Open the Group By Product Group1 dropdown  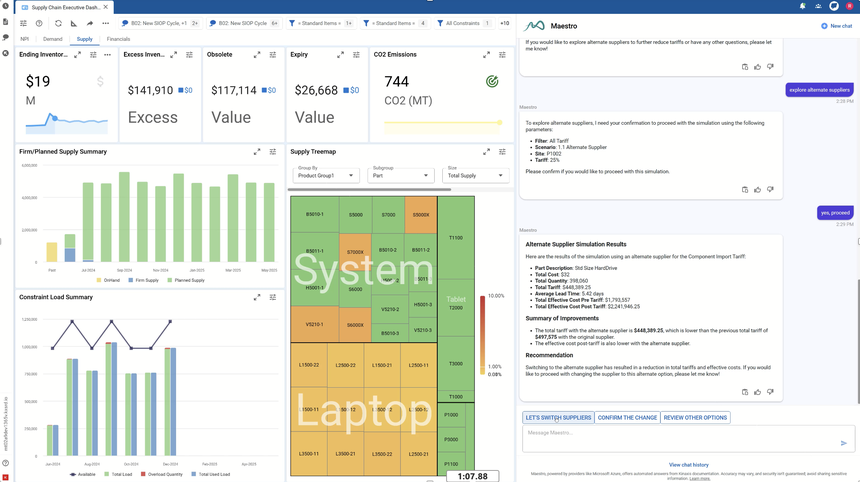coord(326,175)
